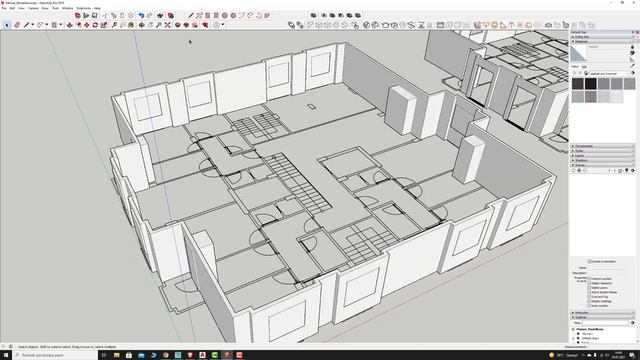Screen dimensions: 640x360
Task: Click the Windows Start button
Action: pos(6,356)
